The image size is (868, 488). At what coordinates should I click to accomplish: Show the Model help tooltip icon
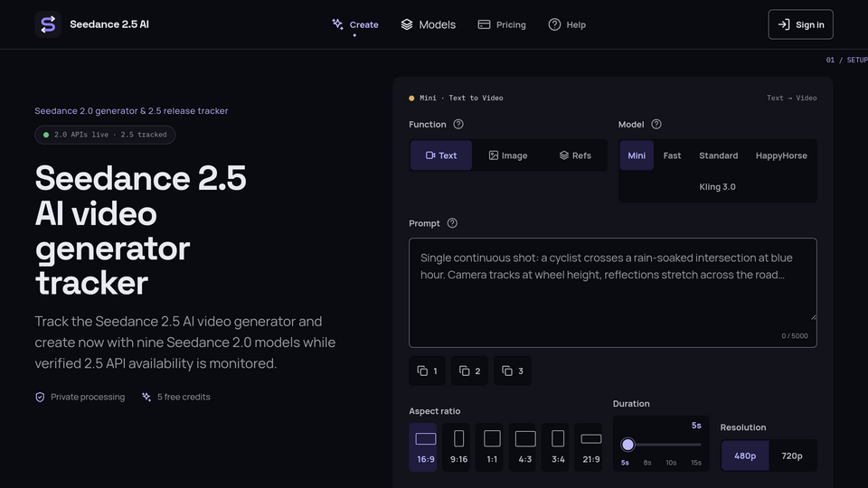point(656,124)
